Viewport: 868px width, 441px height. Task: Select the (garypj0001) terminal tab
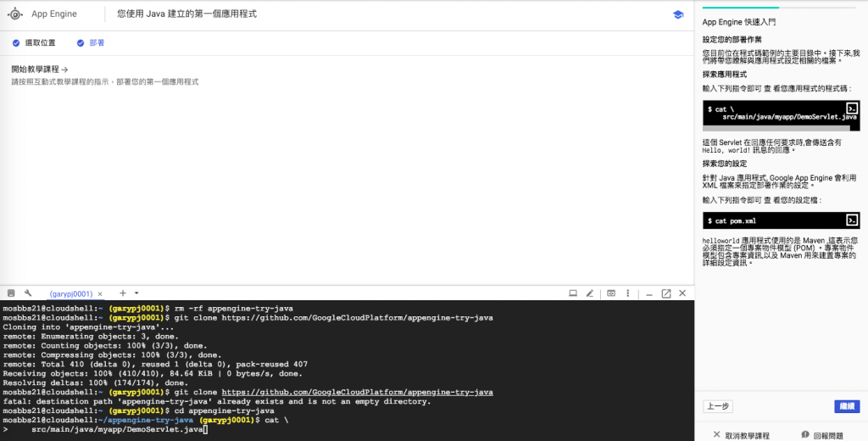71,293
